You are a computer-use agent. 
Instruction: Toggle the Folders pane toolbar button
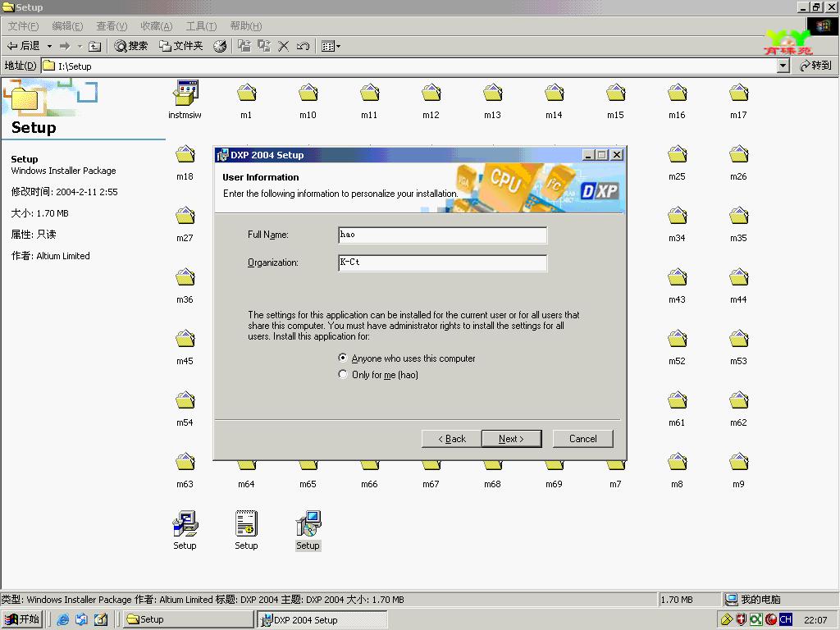pyautogui.click(x=181, y=46)
